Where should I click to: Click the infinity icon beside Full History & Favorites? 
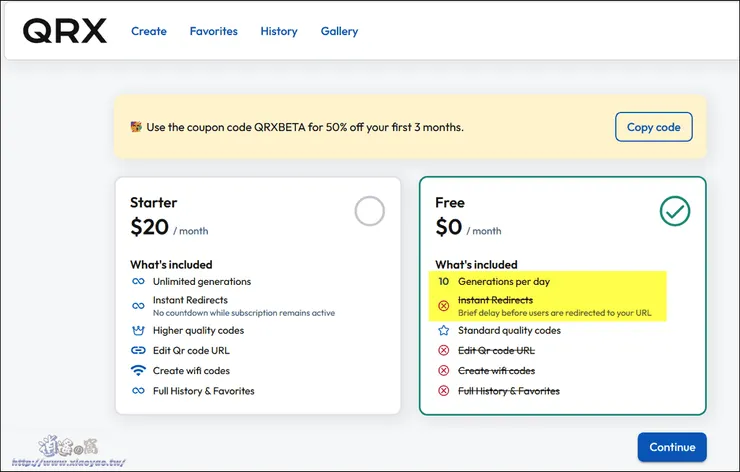click(138, 391)
